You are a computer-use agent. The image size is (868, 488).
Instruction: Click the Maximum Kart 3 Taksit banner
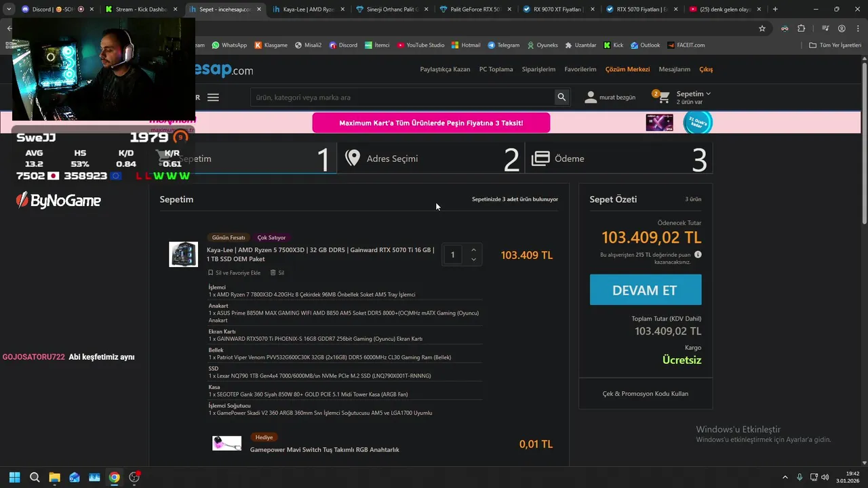point(431,123)
